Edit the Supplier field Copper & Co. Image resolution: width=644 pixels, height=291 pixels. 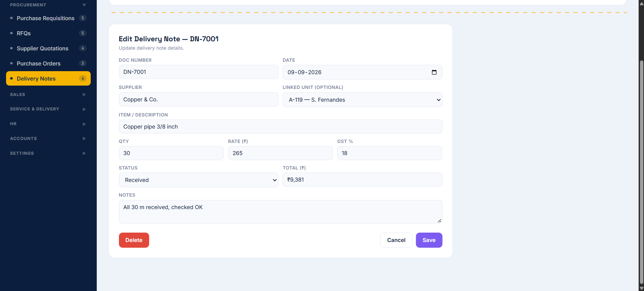199,99
